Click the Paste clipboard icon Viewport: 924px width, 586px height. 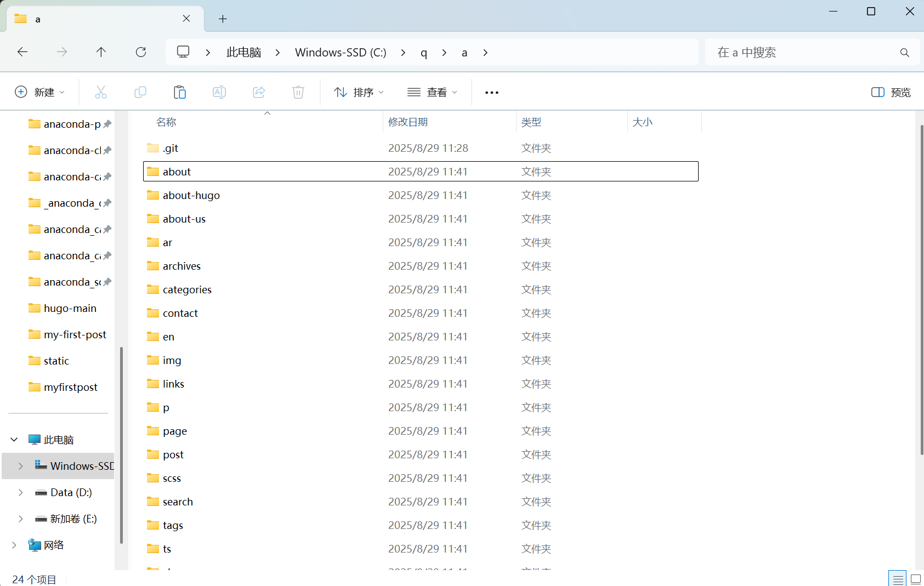tap(180, 92)
